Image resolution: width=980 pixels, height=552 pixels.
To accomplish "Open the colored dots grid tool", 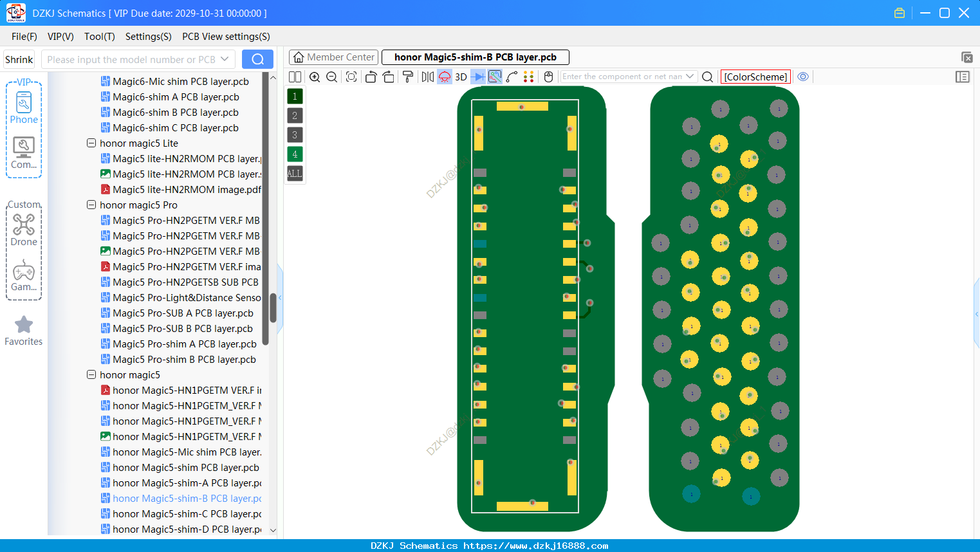I will click(x=529, y=77).
